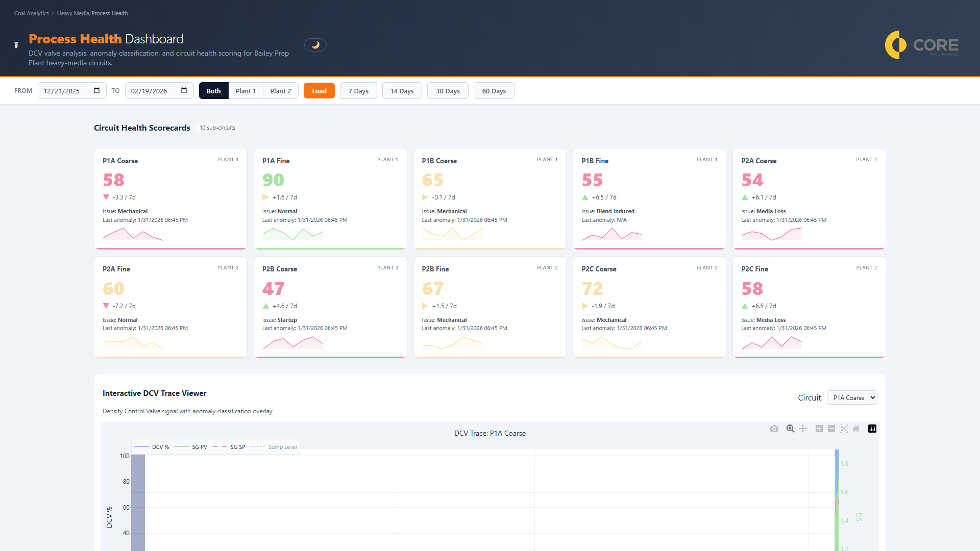
Task: Select the box zoom tool on DCV chart
Action: [790, 429]
